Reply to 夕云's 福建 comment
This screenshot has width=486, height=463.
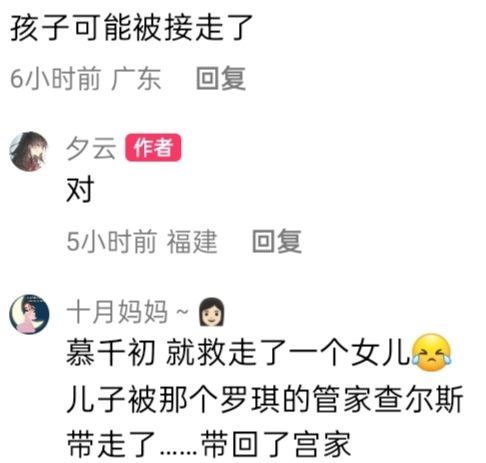point(277,241)
